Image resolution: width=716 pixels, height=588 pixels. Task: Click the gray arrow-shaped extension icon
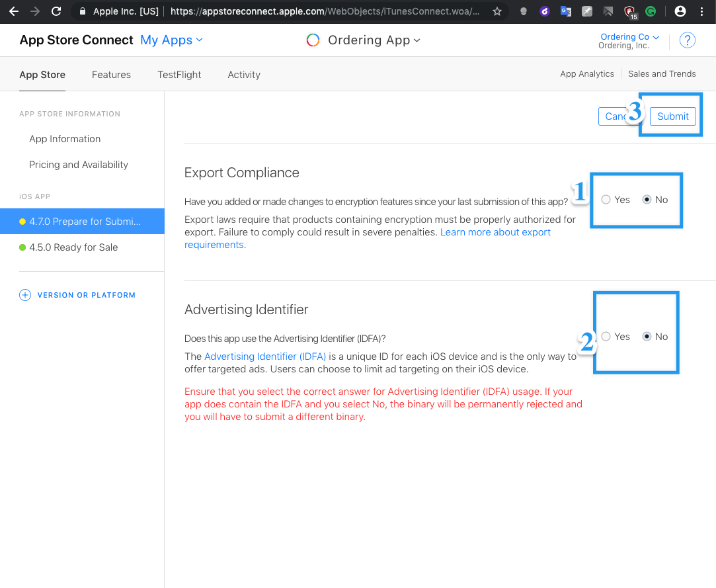coord(608,11)
